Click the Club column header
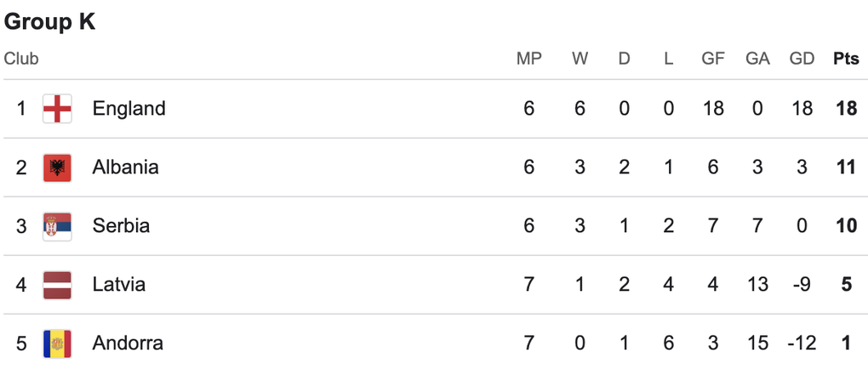 click(21, 60)
